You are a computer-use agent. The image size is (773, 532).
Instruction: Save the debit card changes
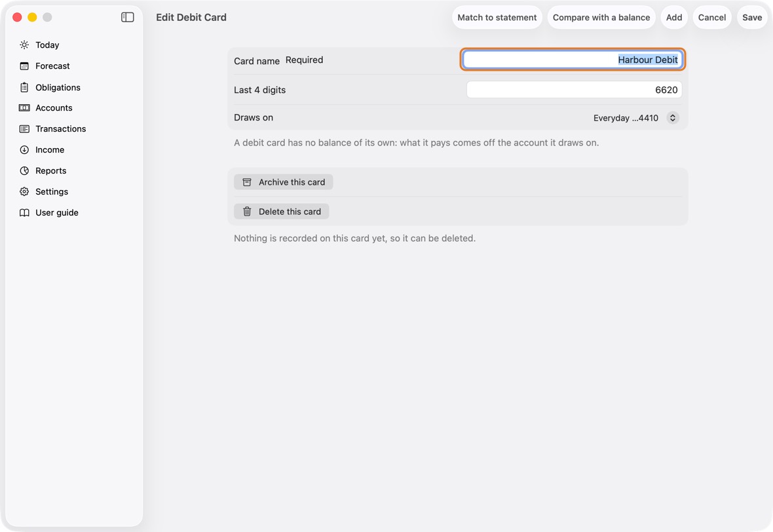tap(752, 17)
